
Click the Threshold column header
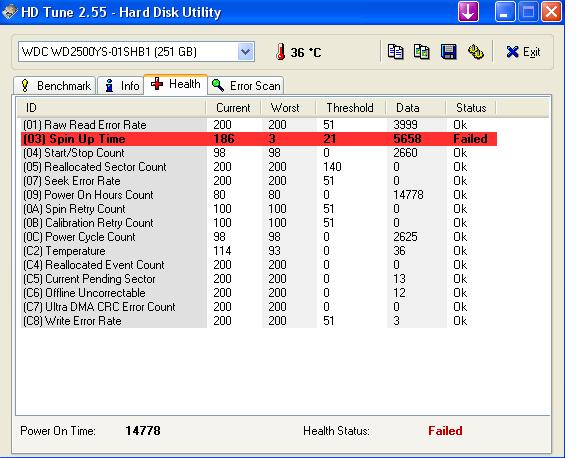point(350,108)
